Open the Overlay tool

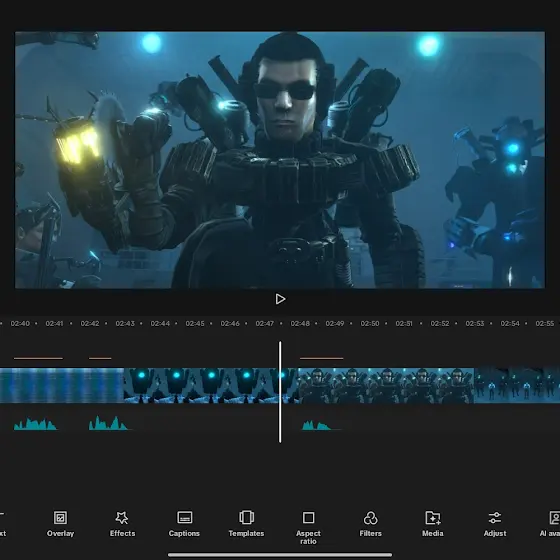pyautogui.click(x=60, y=524)
